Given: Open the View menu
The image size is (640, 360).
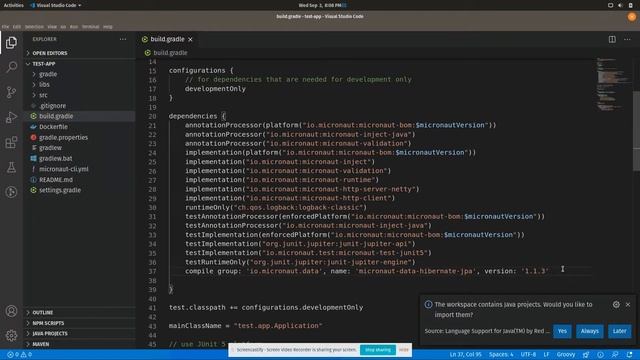Looking at the screenshot, I should 52,27.
